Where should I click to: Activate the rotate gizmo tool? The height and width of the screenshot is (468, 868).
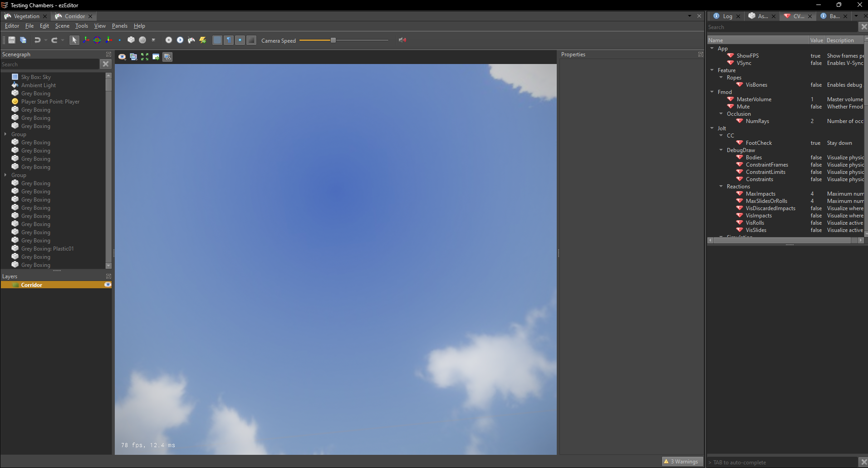pos(97,40)
